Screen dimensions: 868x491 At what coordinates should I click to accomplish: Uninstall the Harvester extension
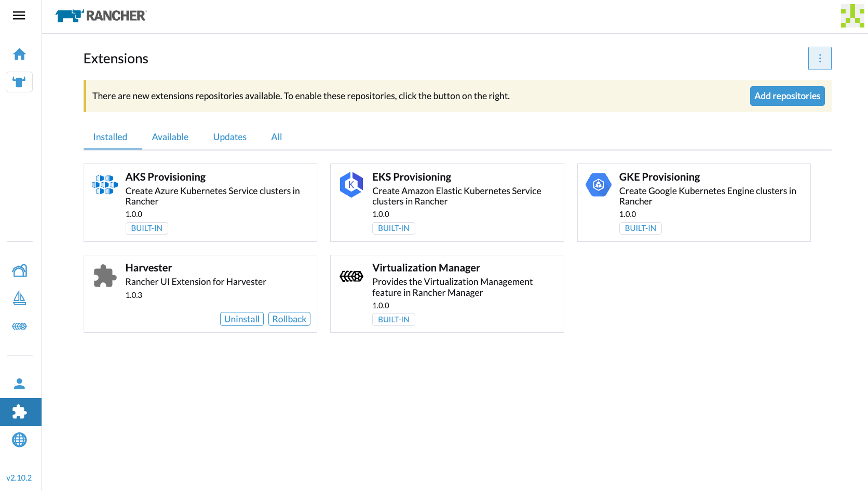coord(242,319)
